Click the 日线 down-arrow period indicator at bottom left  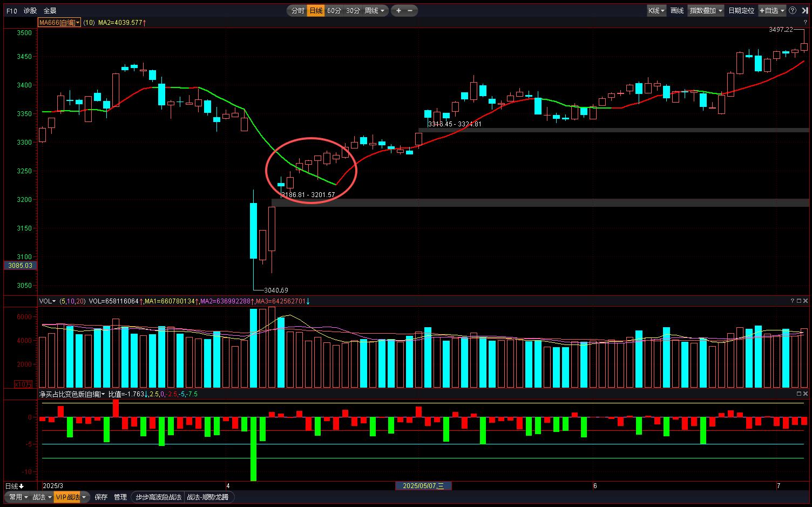14,486
